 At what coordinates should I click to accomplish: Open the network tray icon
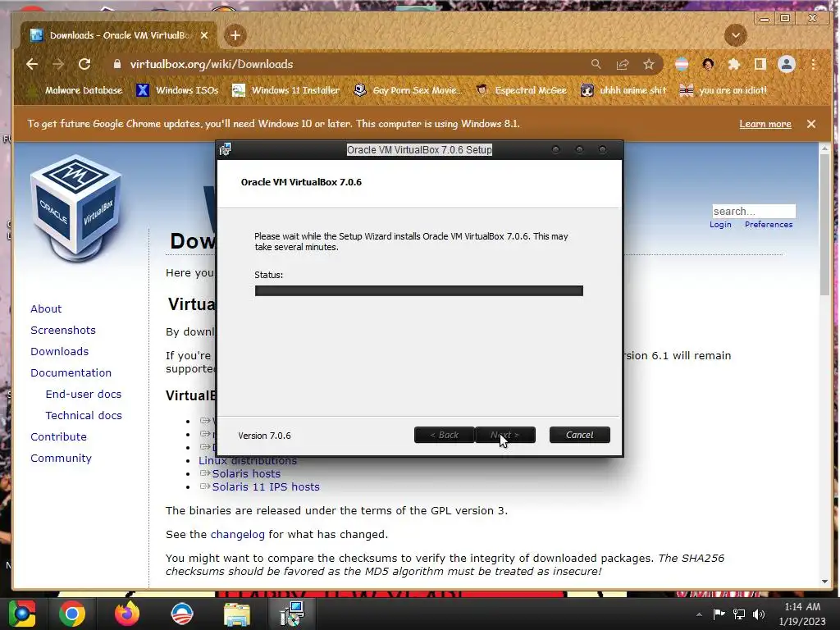pos(739,614)
